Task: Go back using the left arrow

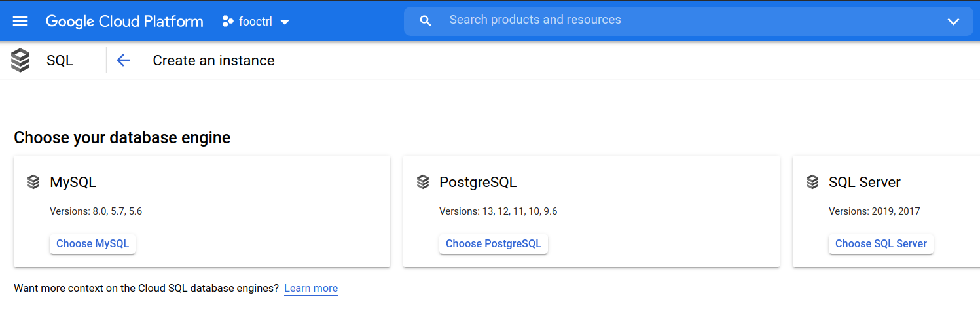Action: pyautogui.click(x=123, y=60)
